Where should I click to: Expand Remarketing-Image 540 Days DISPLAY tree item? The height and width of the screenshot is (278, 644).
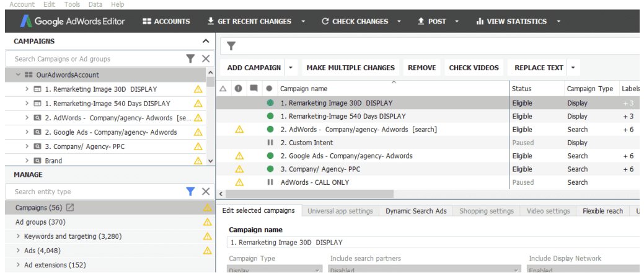(x=27, y=104)
